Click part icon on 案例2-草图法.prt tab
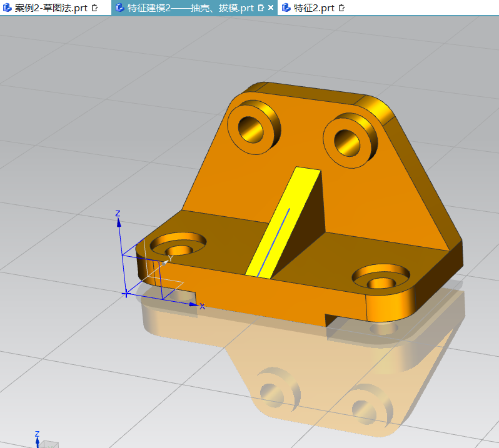Viewport: 499px width, 448px height. 7,7
